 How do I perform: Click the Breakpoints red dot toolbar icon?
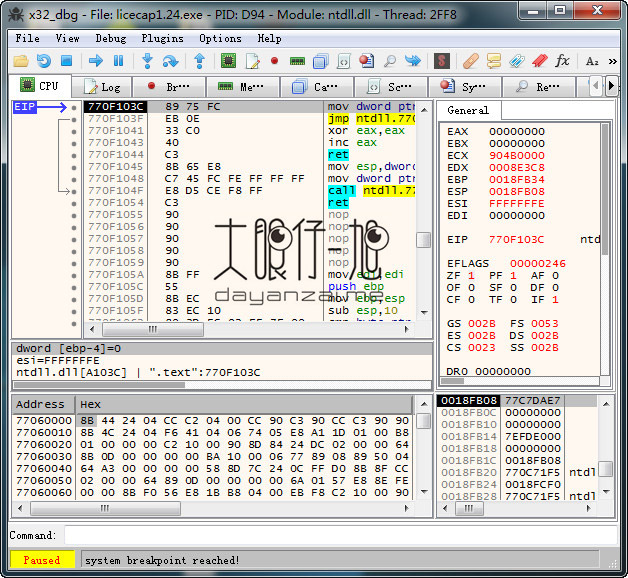274,61
